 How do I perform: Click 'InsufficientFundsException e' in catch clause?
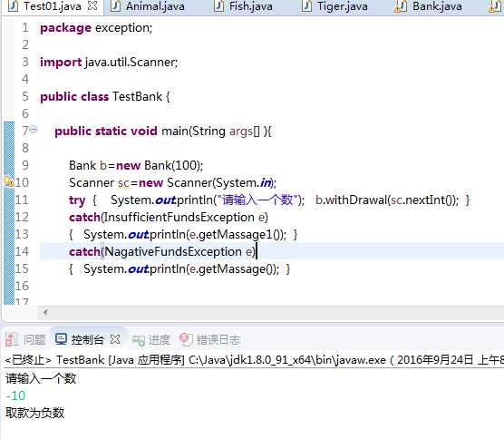coord(184,218)
